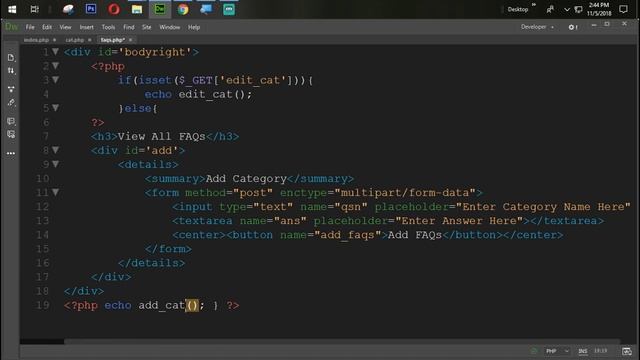Show hidden system tray icons
The width and height of the screenshot is (640, 360).
pyautogui.click(x=567, y=9)
